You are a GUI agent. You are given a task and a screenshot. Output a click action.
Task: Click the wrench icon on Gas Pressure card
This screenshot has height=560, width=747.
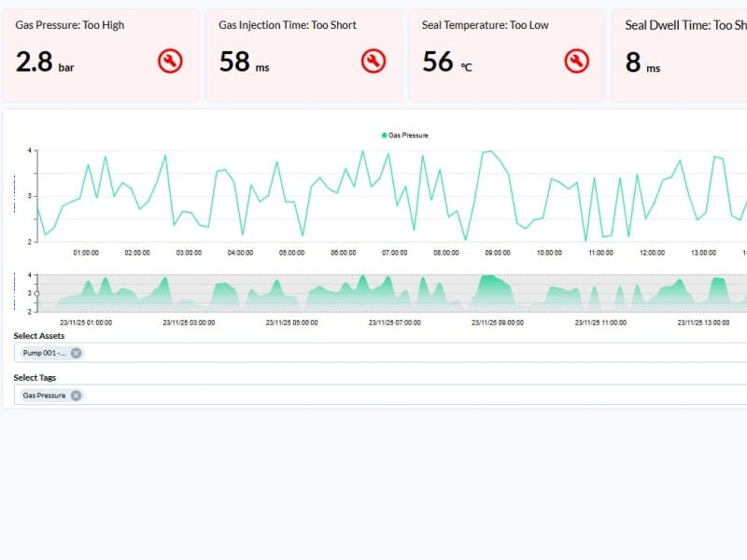coord(170,62)
